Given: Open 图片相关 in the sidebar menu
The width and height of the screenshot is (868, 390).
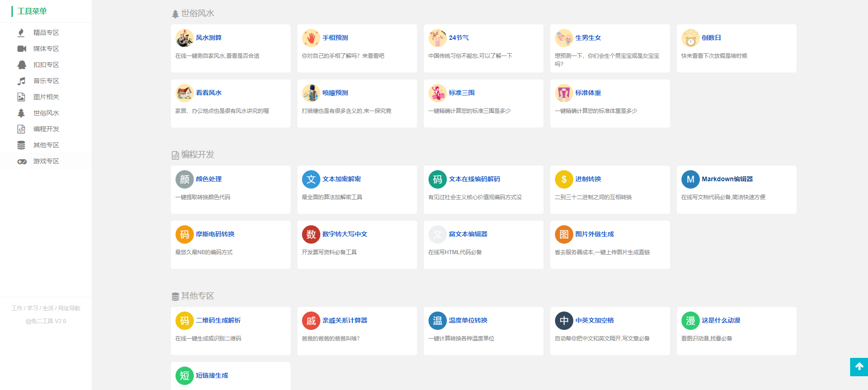Looking at the screenshot, I should 46,97.
